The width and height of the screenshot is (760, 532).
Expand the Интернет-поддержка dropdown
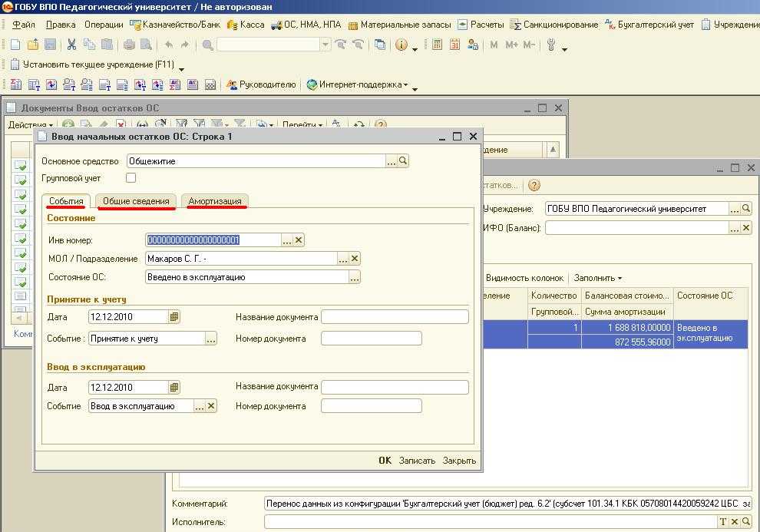point(405,84)
